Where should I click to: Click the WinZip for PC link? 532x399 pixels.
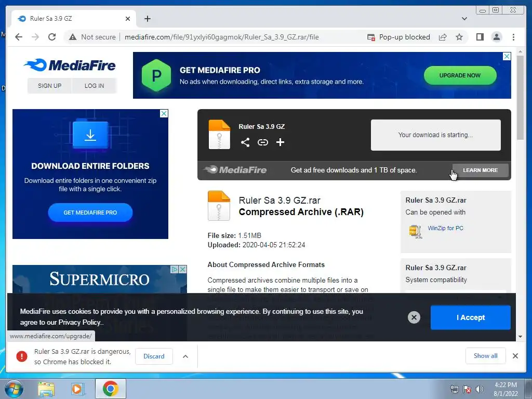click(445, 228)
